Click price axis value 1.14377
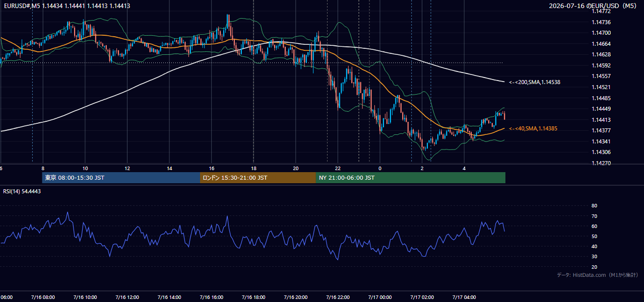The height and width of the screenshot is (302, 644). [601, 130]
